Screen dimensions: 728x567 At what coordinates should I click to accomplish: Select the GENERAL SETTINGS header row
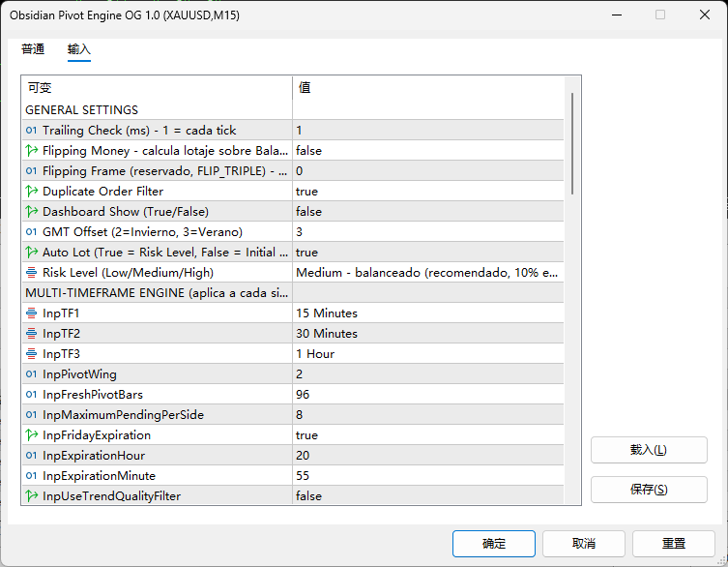pos(293,109)
